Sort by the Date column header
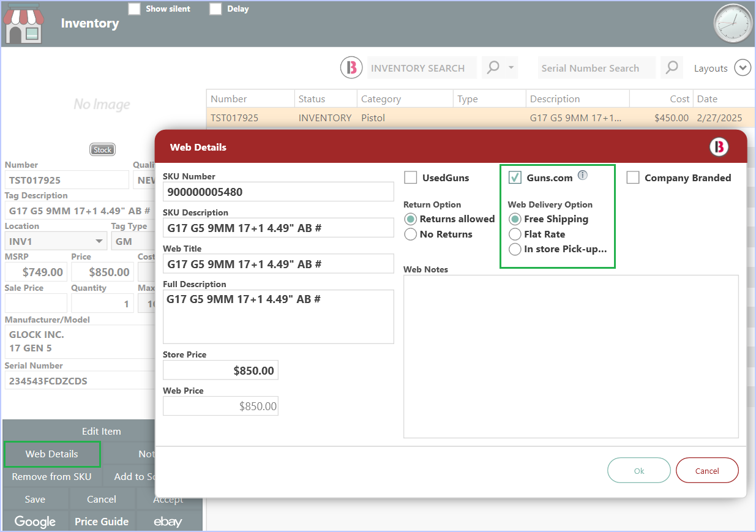 (x=724, y=99)
